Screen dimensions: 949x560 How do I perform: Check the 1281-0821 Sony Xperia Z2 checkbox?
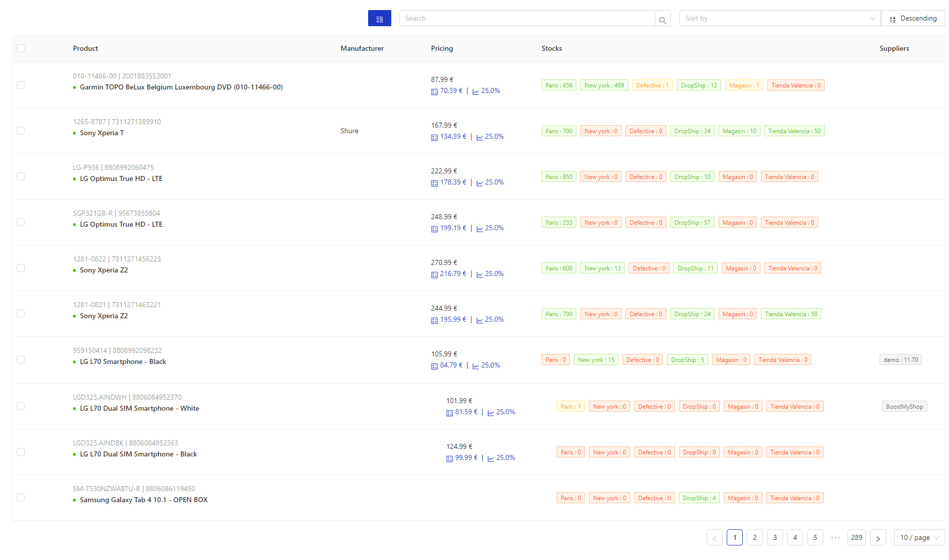tap(21, 314)
